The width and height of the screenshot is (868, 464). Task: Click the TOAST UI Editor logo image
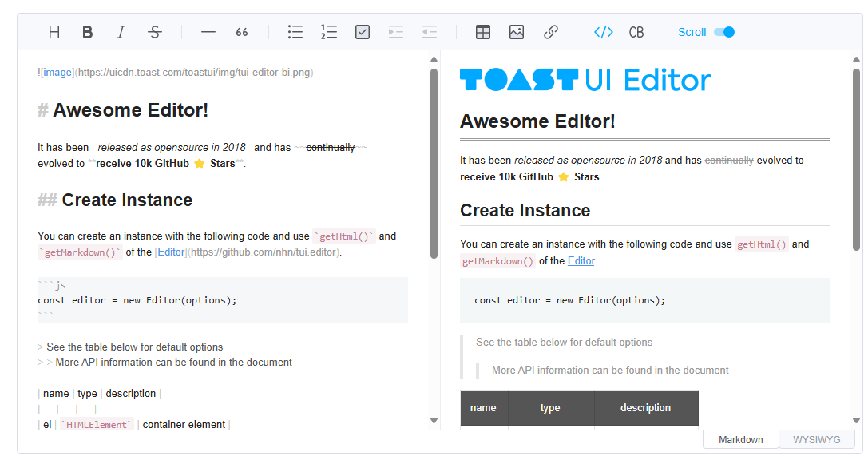point(585,81)
